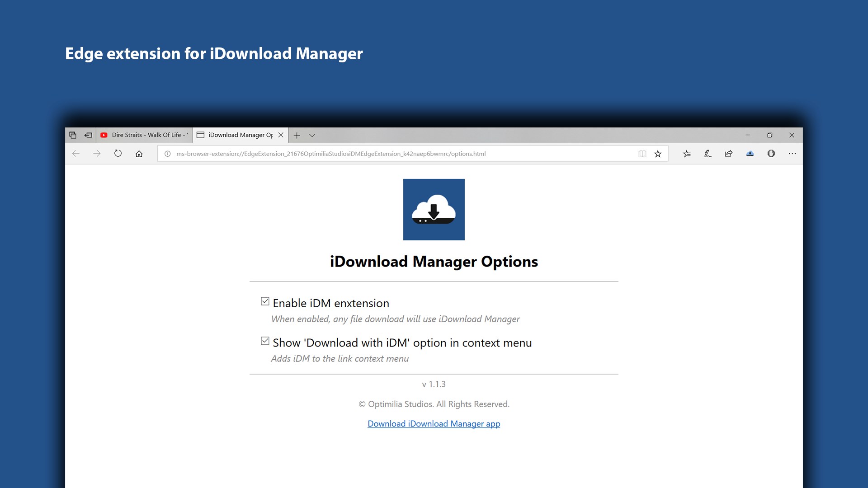The height and width of the screenshot is (488, 868).
Task: Expand the tab previews chevron
Action: (312, 135)
